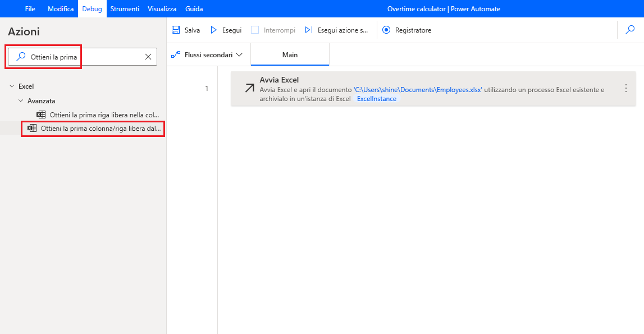Run the flow with the Esegui icon

click(x=214, y=30)
